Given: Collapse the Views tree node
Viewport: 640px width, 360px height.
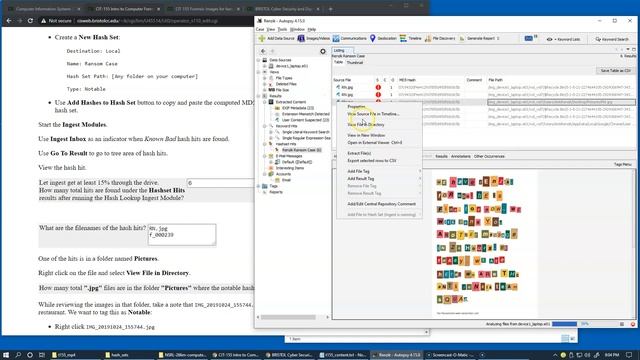Looking at the screenshot, I should click(258, 72).
